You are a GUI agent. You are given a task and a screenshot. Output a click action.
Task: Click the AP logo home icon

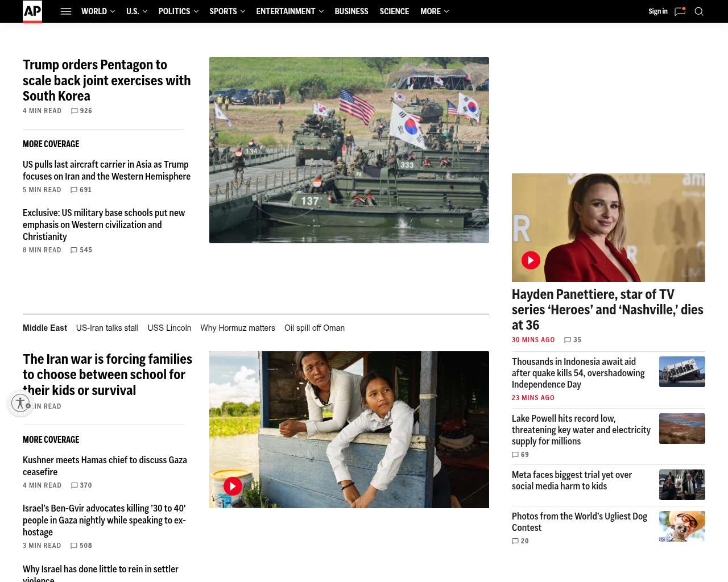click(x=32, y=11)
